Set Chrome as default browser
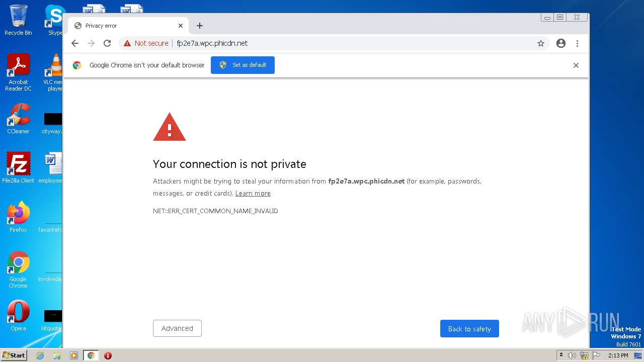Viewport: 644px width, 362px height. [x=243, y=65]
